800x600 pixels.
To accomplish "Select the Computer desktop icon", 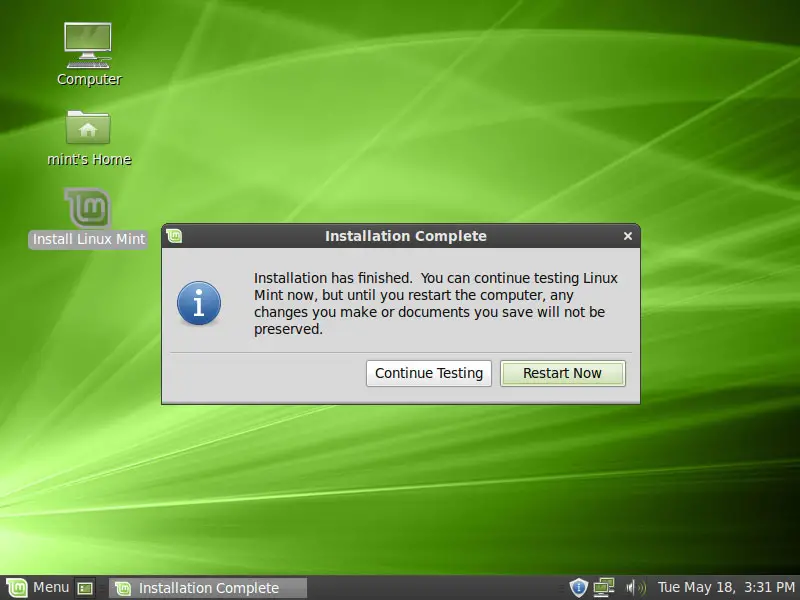I will click(x=89, y=54).
